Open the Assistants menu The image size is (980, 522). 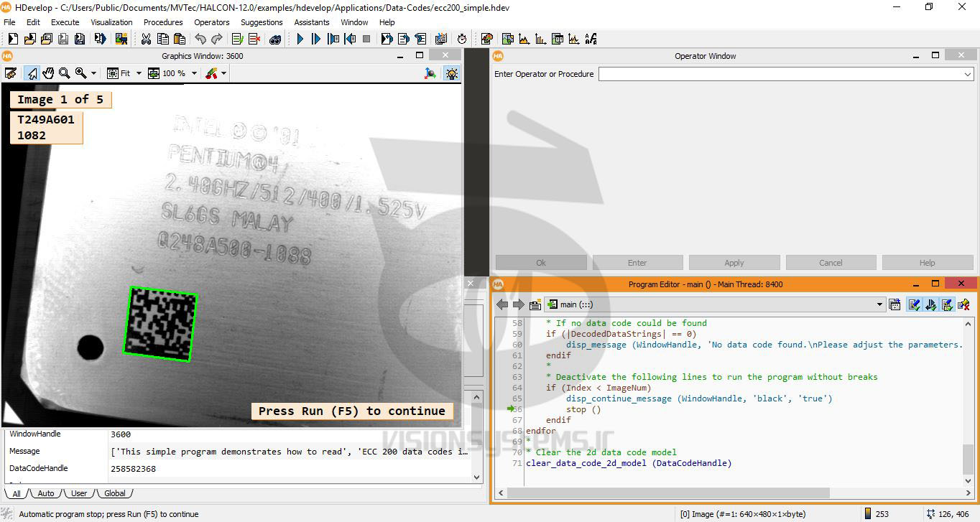(312, 22)
